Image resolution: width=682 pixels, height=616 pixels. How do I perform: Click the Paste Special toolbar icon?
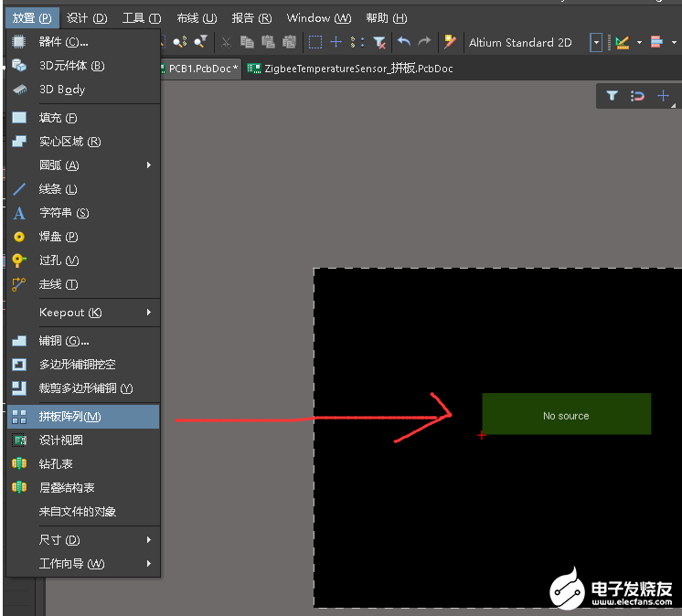[289, 42]
